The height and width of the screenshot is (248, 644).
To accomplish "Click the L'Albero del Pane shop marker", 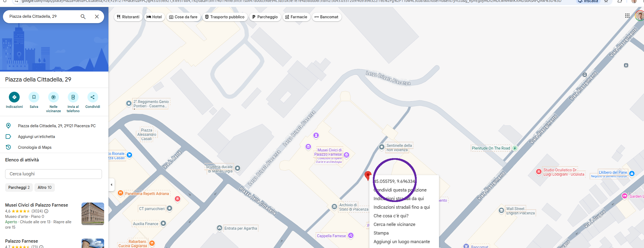I will [x=632, y=173].
